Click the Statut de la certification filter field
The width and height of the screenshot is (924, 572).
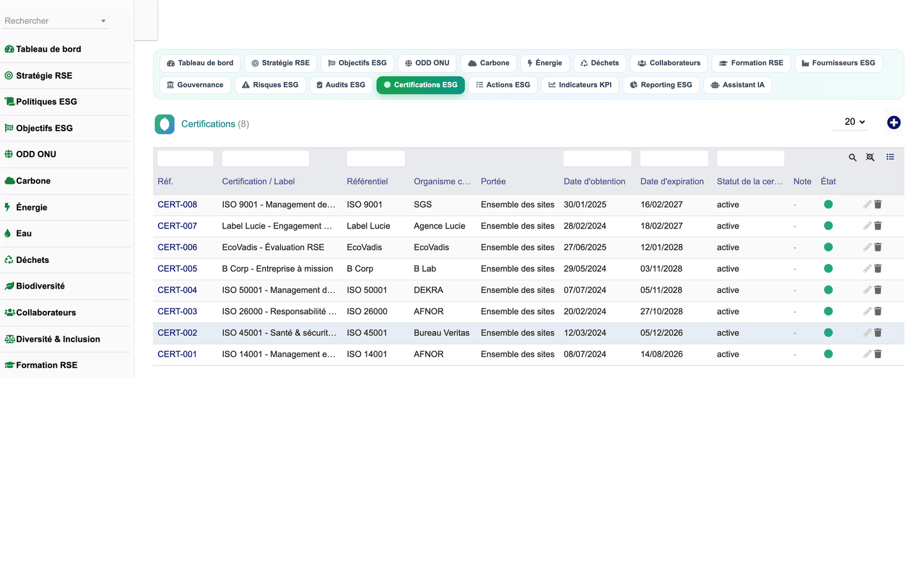pyautogui.click(x=751, y=159)
